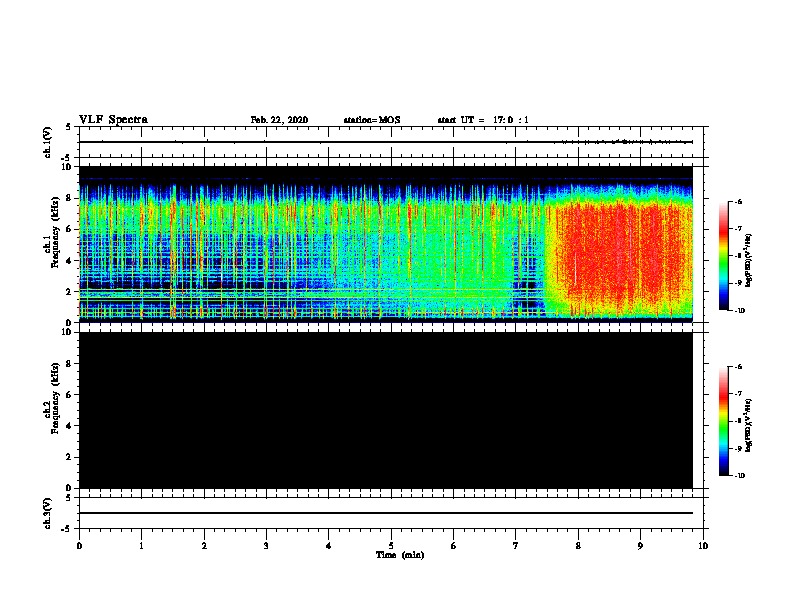
Task: Click the VLF Spectra title text
Action: 113,119
